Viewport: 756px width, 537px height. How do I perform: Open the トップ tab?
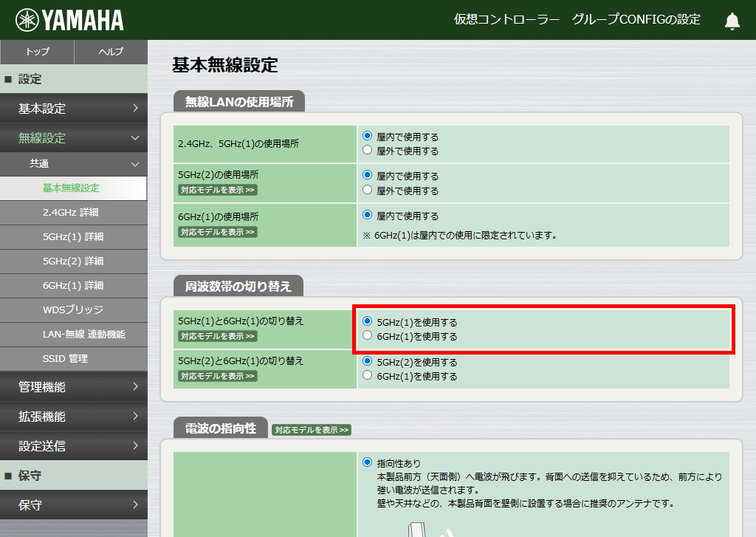click(37, 52)
